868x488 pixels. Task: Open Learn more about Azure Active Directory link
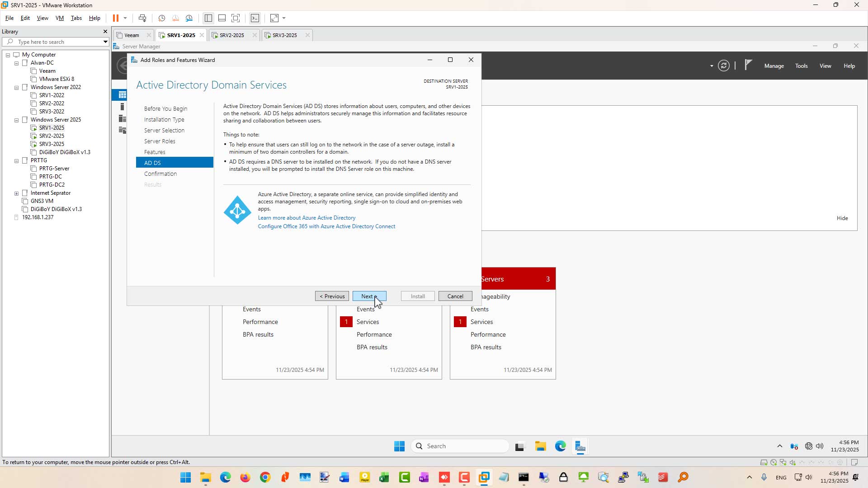[x=307, y=218]
